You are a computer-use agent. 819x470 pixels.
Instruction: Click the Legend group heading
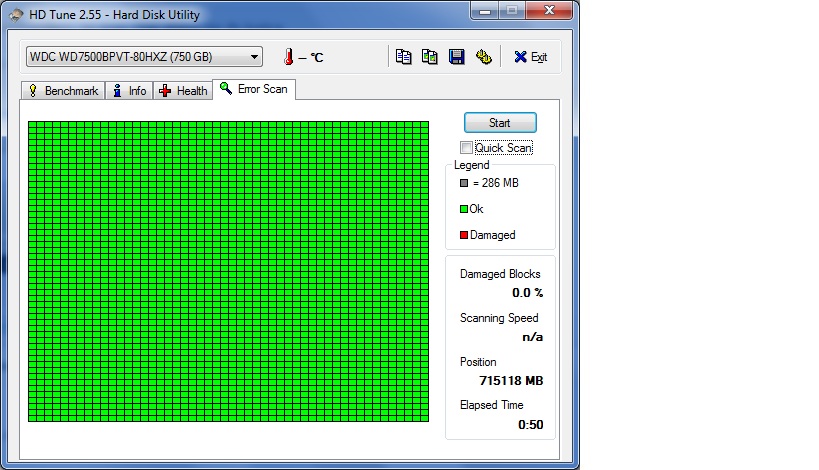472,165
